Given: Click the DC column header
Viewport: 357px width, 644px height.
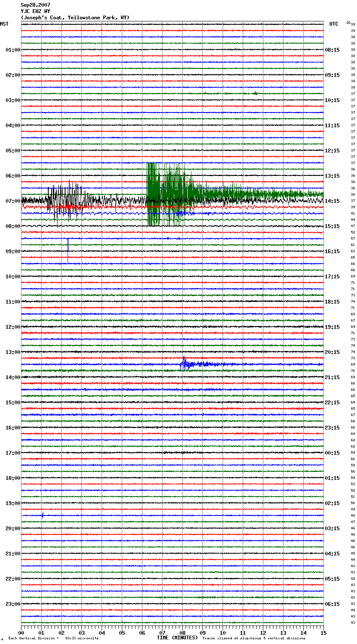Looking at the screenshot, I should click(x=349, y=22).
